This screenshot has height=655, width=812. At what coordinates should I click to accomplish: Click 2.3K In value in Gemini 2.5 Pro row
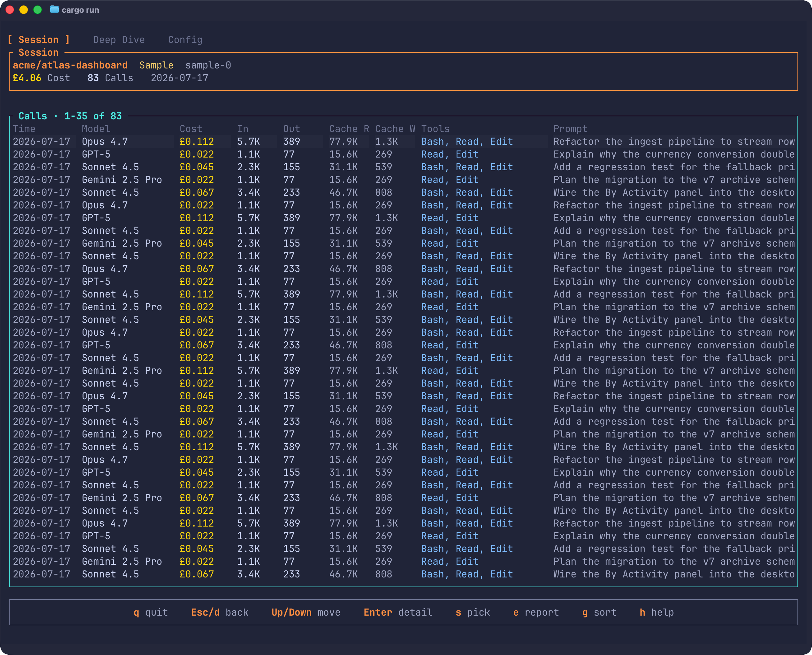[249, 243]
